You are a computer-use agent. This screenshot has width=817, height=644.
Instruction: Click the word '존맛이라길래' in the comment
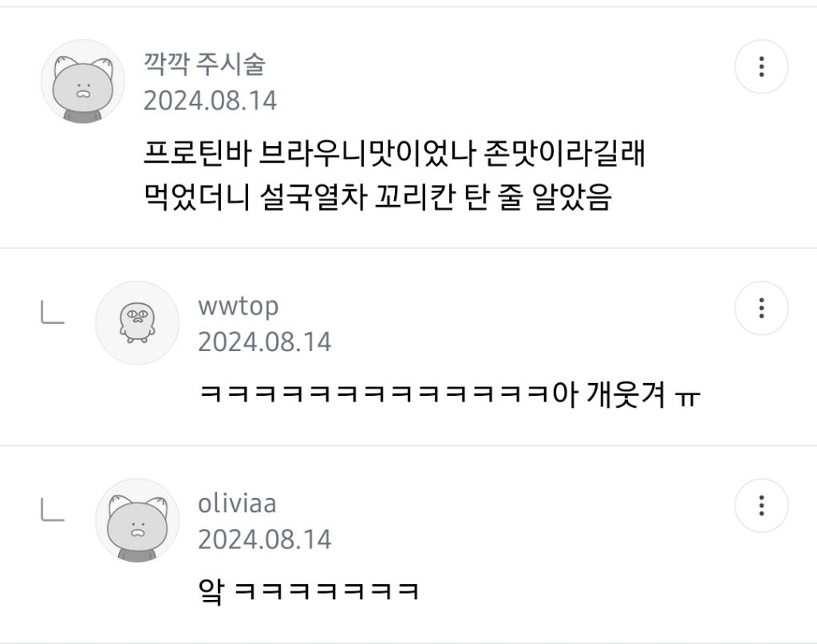click(565, 153)
